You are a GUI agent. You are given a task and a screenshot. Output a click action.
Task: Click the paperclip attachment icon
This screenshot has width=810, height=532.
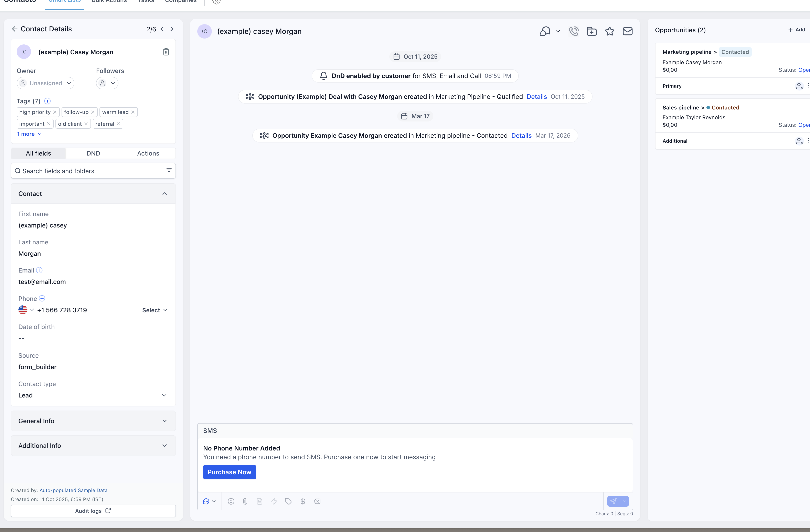tap(245, 501)
